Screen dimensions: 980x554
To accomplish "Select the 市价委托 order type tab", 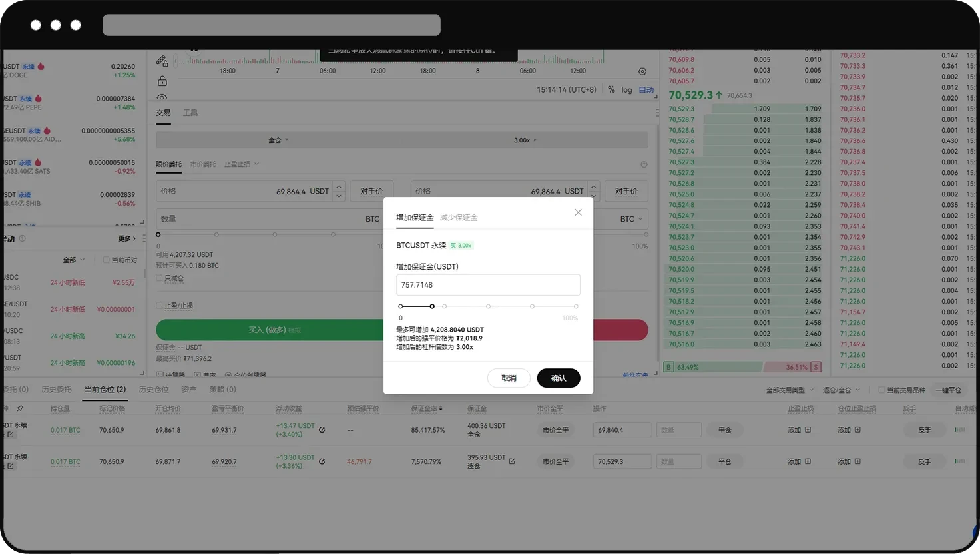I will point(203,164).
